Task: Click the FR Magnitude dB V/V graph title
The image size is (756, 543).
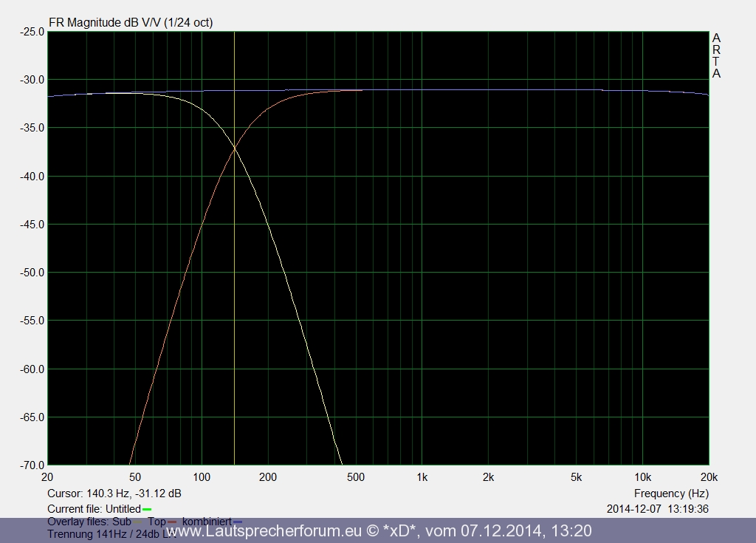Action: (131, 23)
